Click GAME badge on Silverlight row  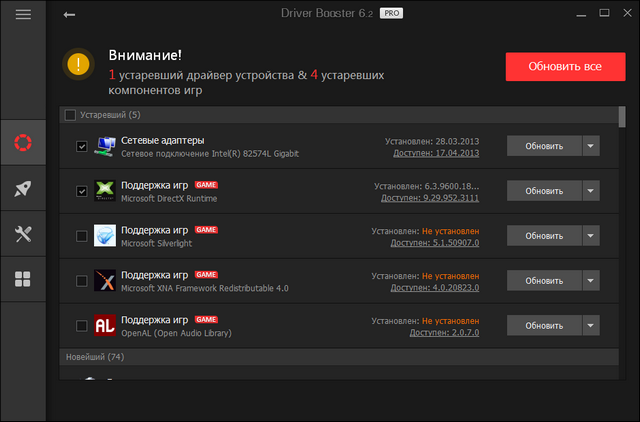(206, 230)
